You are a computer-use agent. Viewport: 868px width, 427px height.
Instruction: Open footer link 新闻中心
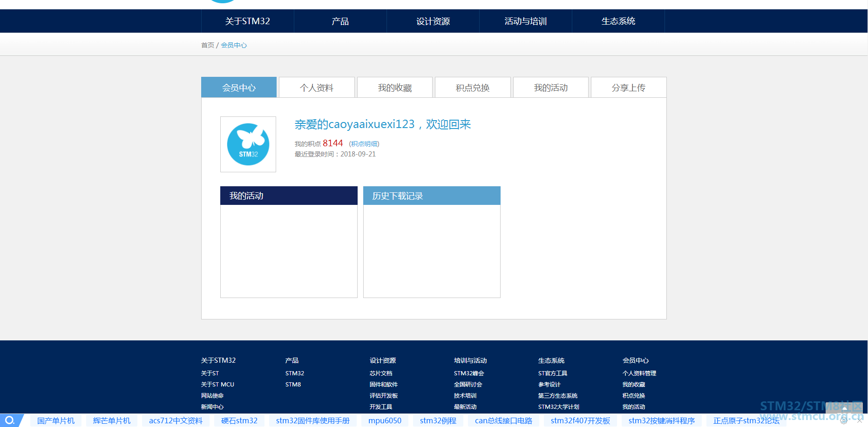[212, 407]
